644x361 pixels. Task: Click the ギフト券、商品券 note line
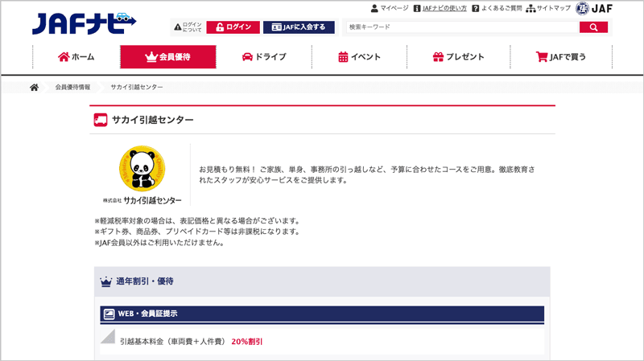coord(197,232)
